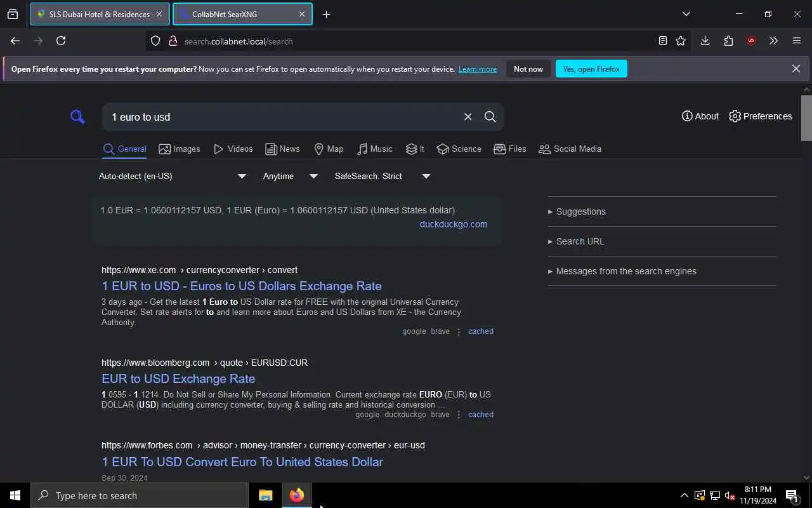Image resolution: width=812 pixels, height=508 pixels.
Task: Open the language Auto-detect dropdown
Action: (172, 176)
